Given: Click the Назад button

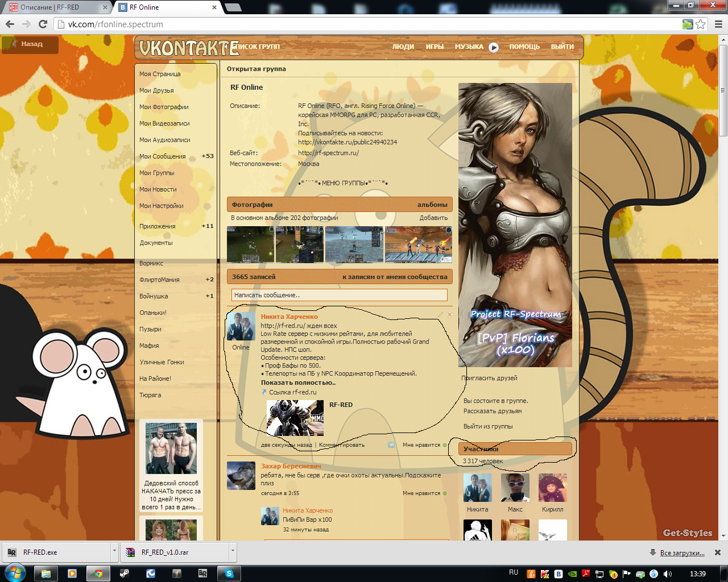Looking at the screenshot, I should point(30,44).
